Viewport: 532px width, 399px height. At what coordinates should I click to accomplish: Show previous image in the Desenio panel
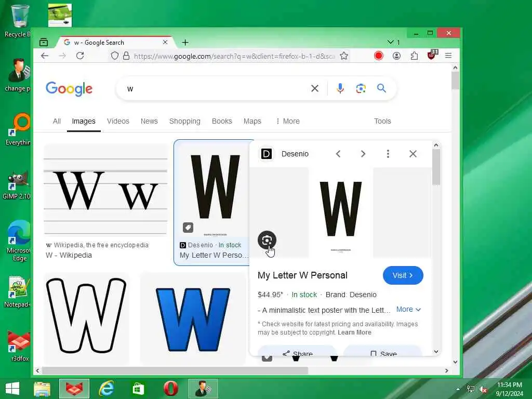coord(338,154)
